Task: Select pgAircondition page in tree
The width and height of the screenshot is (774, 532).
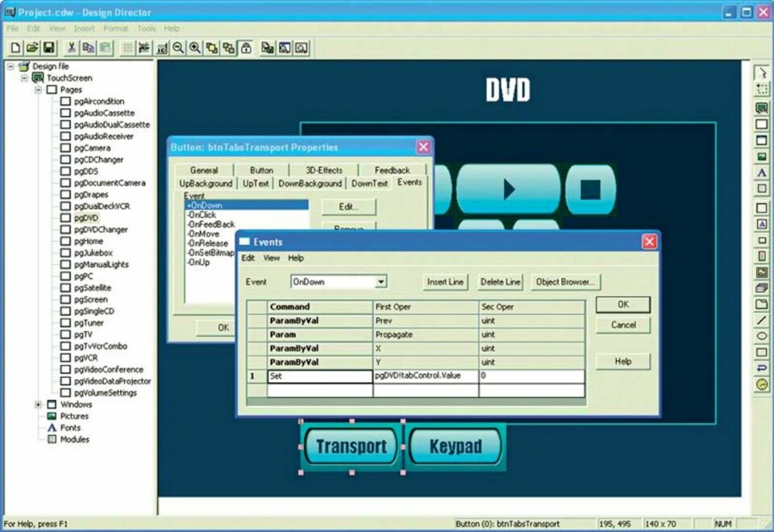Action: [99, 102]
